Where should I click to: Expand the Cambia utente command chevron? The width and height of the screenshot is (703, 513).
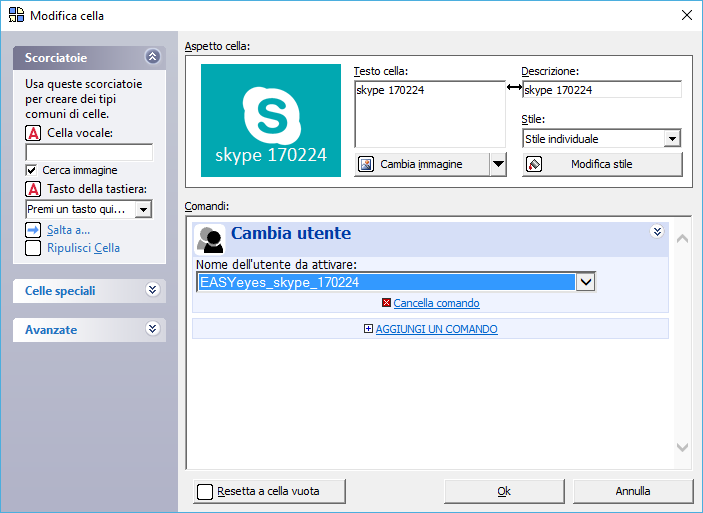(657, 231)
